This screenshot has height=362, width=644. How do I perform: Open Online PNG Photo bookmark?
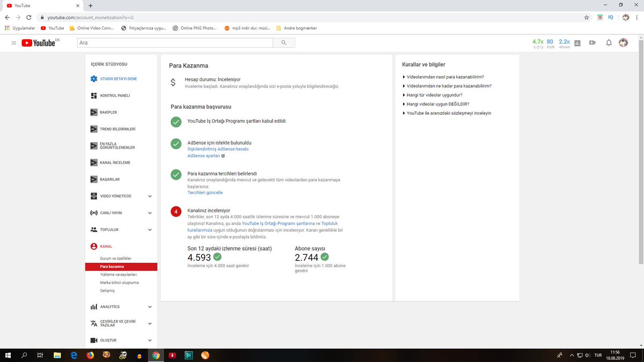pyautogui.click(x=195, y=28)
